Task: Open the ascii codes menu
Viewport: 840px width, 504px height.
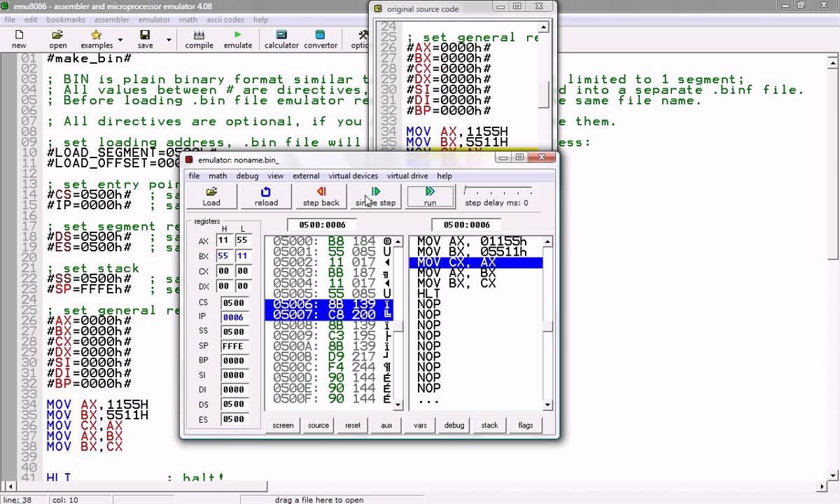Action: click(225, 20)
